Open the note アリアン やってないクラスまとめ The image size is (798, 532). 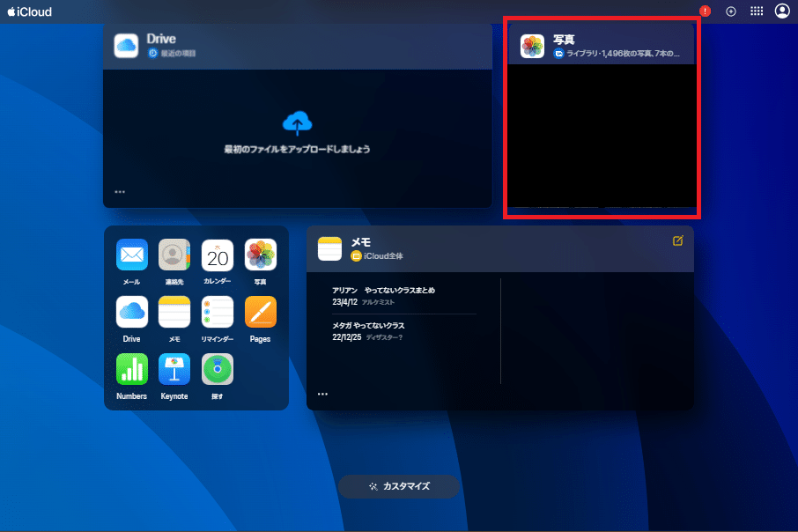tap(404, 296)
